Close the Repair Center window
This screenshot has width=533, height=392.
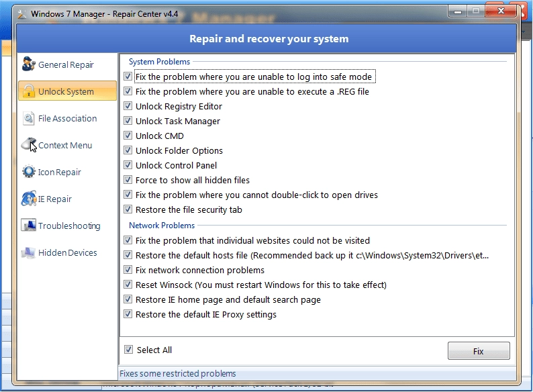point(501,11)
